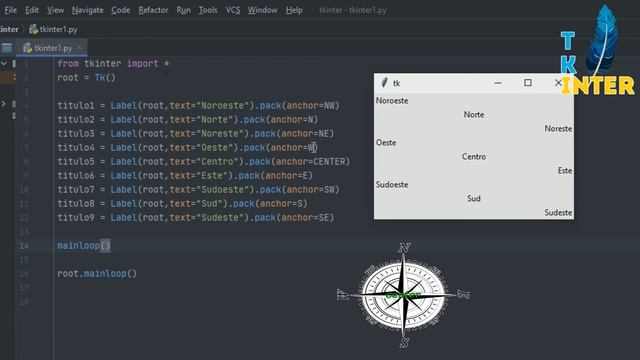Click the Oeste label in tk window

pyautogui.click(x=386, y=143)
